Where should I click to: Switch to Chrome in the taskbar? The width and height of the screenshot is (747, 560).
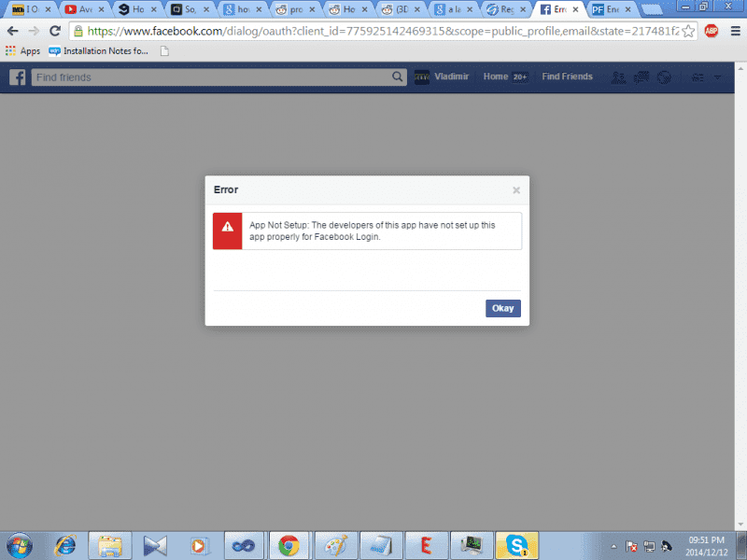pyautogui.click(x=289, y=546)
